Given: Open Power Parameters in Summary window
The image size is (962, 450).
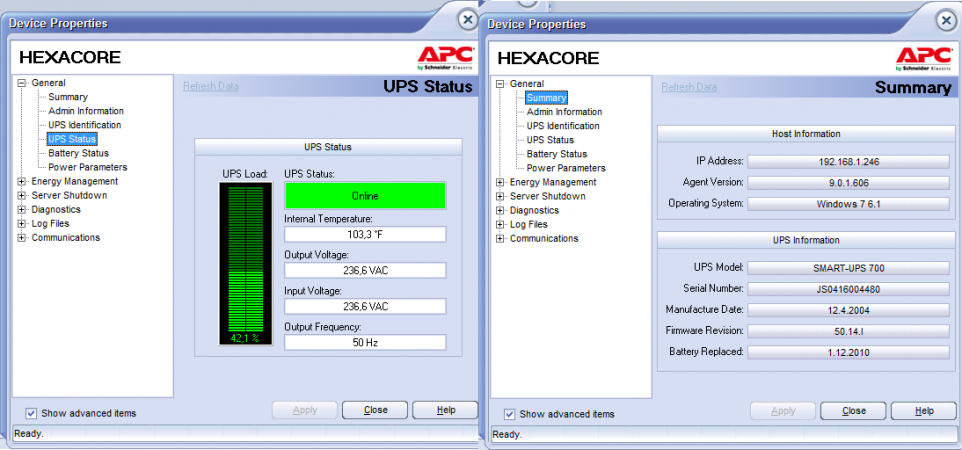Looking at the screenshot, I should point(566,168).
